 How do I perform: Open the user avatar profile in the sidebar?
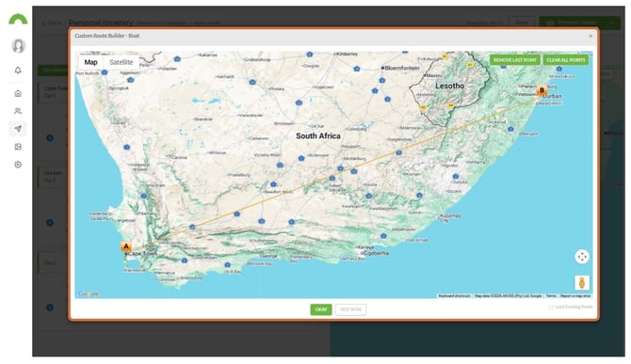coord(18,46)
